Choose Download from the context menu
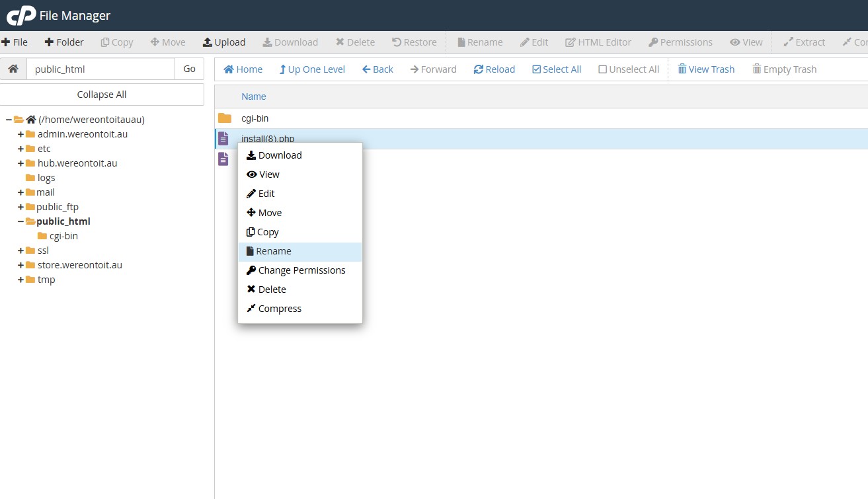This screenshot has height=499, width=868. pyautogui.click(x=299, y=155)
